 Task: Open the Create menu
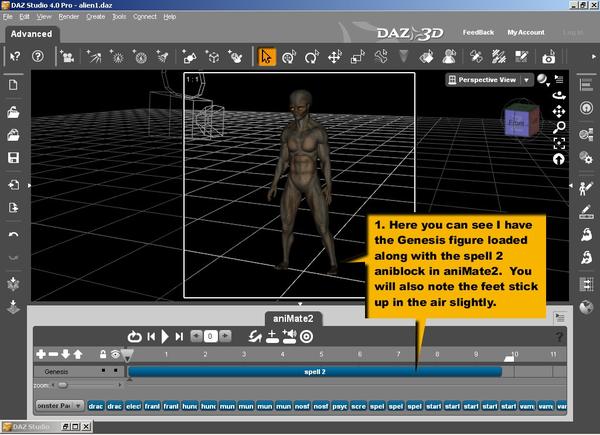[95, 17]
